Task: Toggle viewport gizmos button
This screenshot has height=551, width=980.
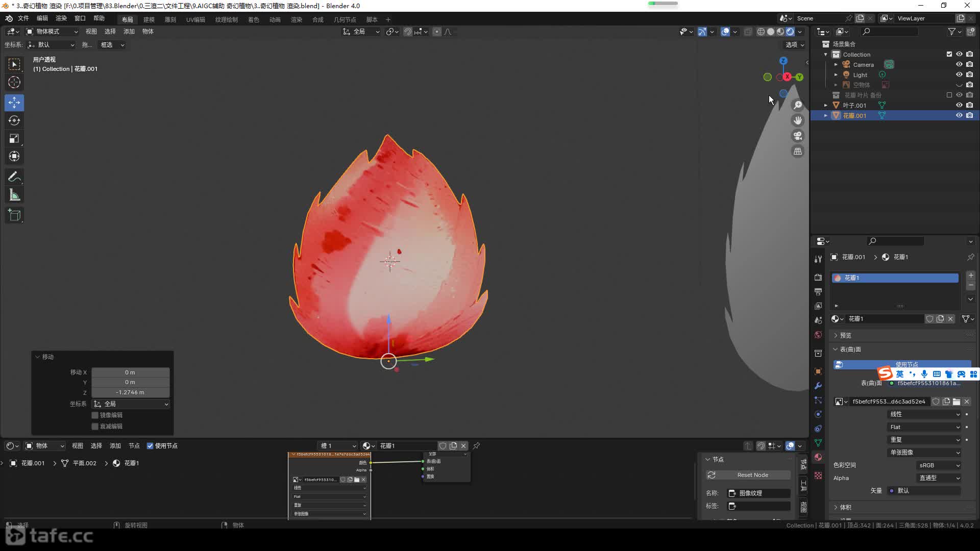Action: [x=702, y=32]
